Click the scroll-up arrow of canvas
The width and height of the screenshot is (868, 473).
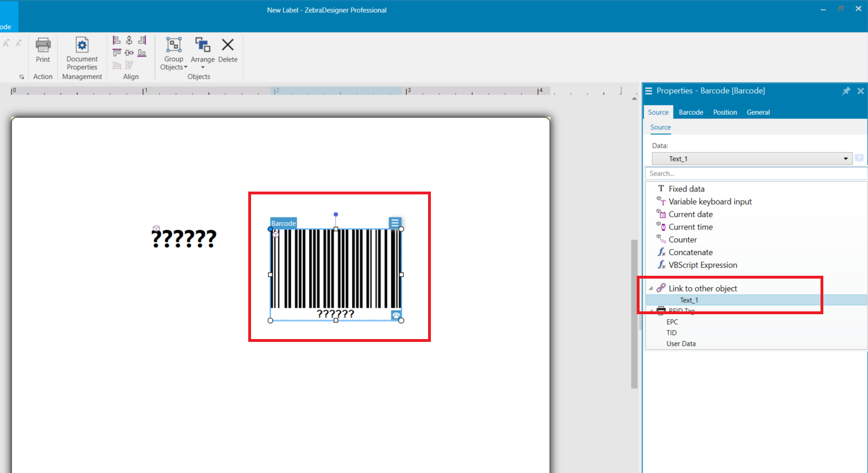[634, 98]
